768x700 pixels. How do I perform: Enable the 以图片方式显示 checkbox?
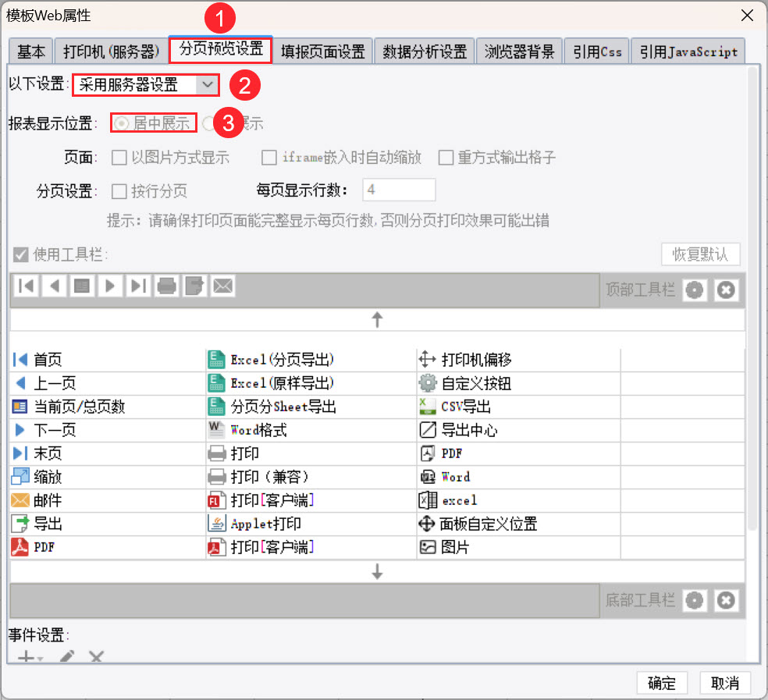tap(119, 158)
